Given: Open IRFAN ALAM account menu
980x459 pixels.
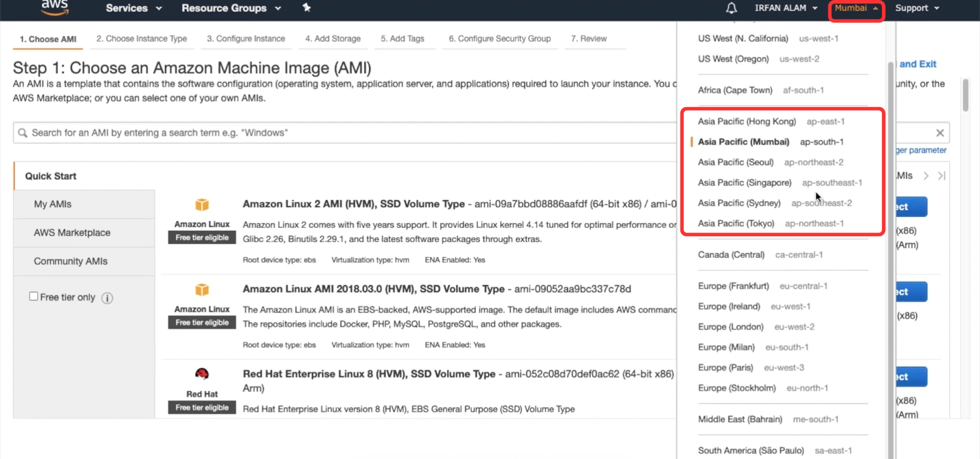Looking at the screenshot, I should tap(786, 8).
